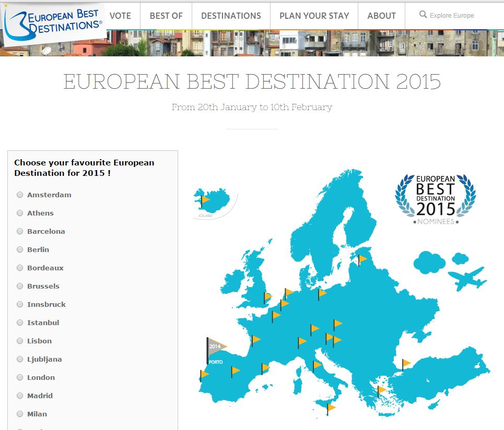Click the Baltic flag east of Scandinavia

click(x=362, y=259)
